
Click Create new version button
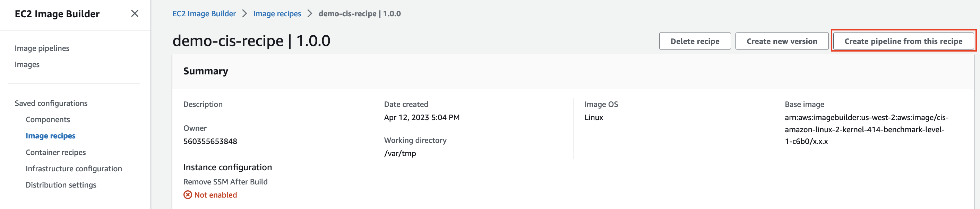click(x=782, y=41)
